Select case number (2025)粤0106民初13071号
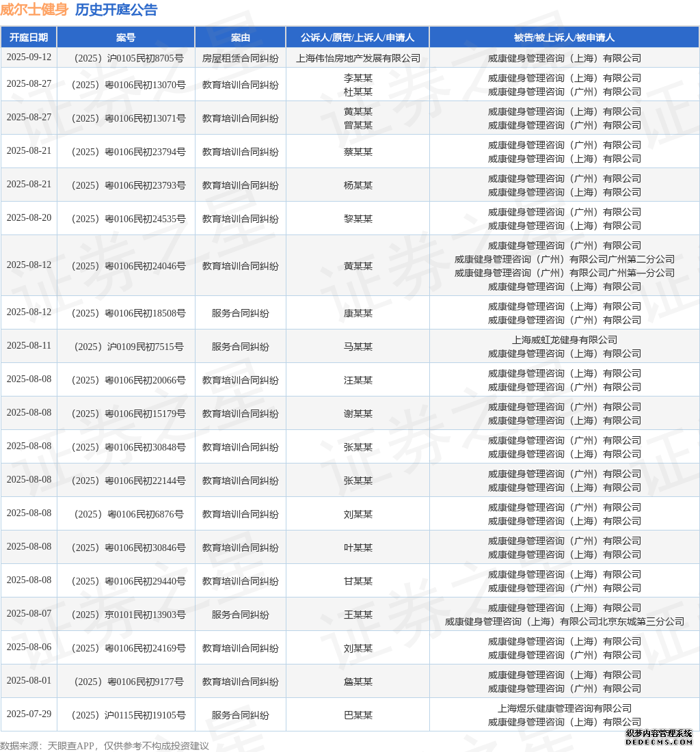 (x=129, y=118)
